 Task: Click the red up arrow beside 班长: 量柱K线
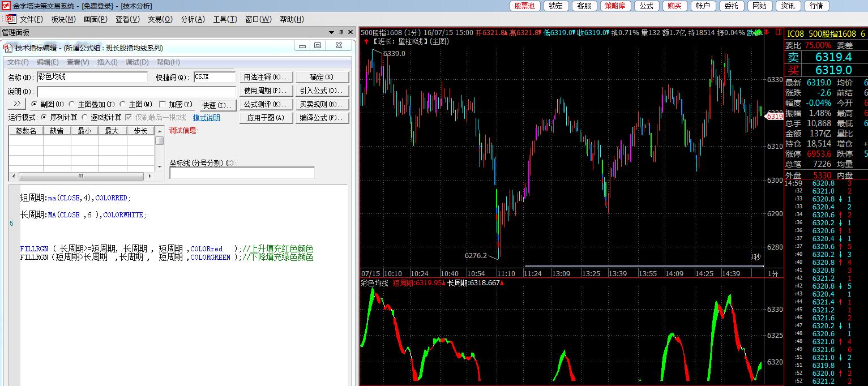[366, 41]
